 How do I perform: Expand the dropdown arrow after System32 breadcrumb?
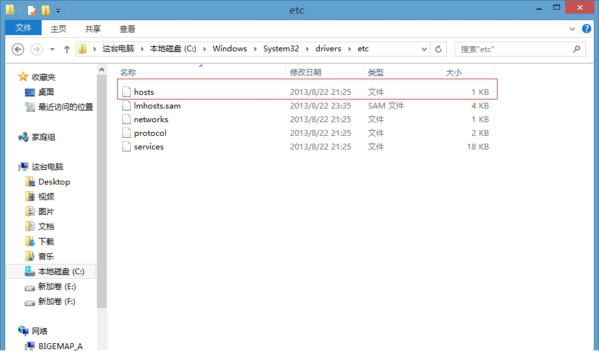pos(307,49)
